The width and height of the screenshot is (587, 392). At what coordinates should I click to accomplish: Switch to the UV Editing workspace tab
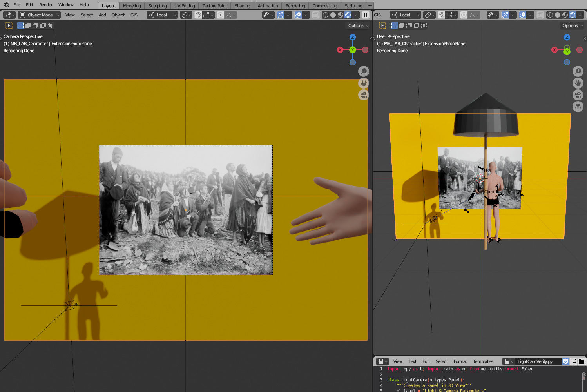coord(185,6)
